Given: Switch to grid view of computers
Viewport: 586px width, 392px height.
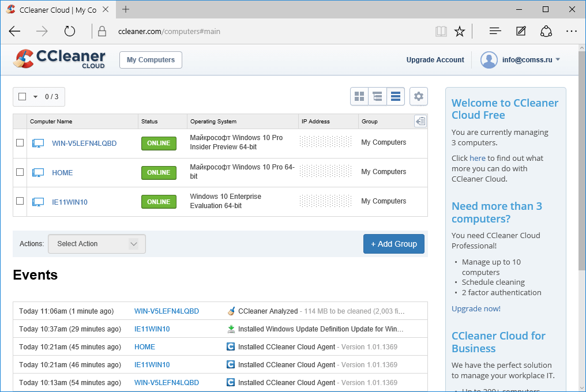Looking at the screenshot, I should (x=359, y=96).
